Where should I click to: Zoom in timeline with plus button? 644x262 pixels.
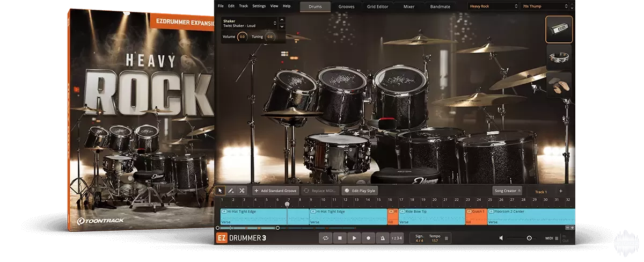(572, 228)
